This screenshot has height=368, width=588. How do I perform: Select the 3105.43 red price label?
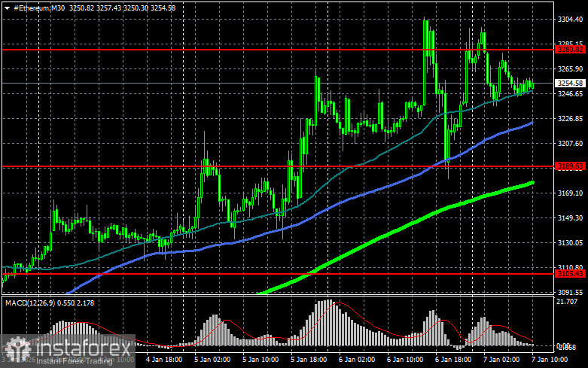pos(570,274)
